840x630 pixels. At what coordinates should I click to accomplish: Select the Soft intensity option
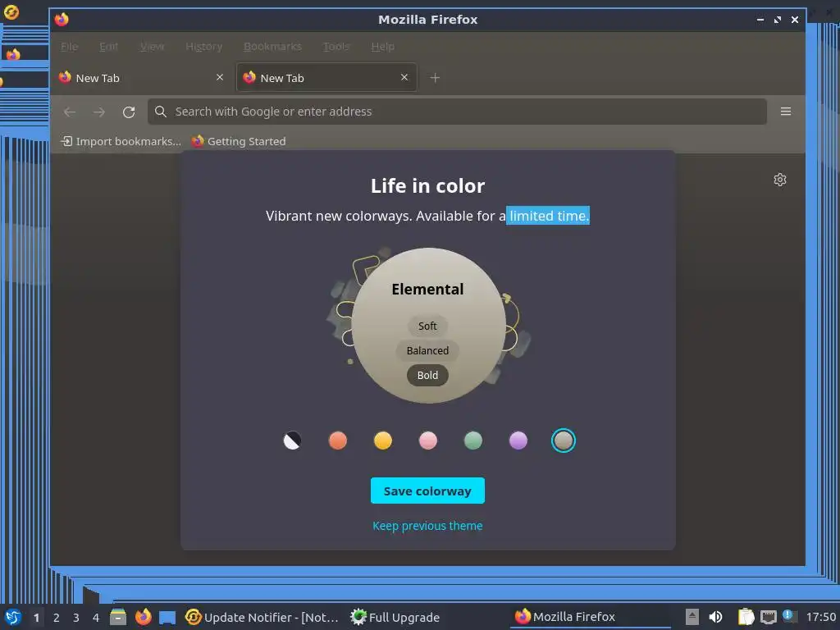[x=427, y=326]
